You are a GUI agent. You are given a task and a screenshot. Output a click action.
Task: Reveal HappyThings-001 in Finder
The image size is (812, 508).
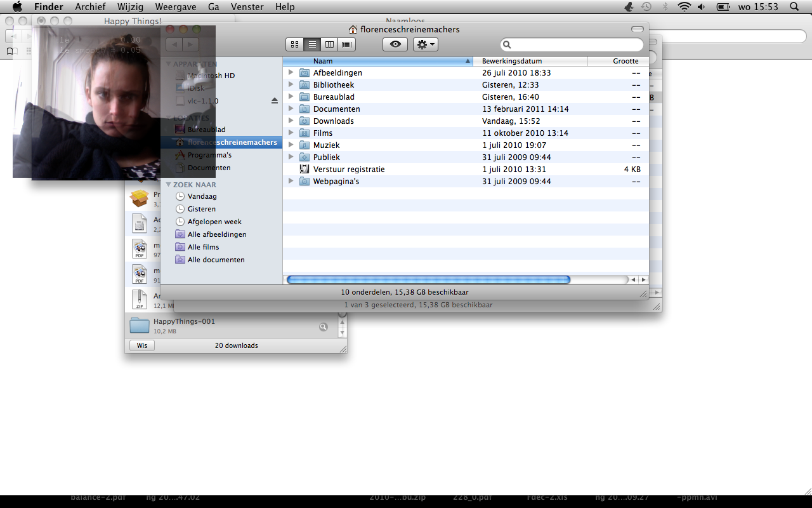[324, 326]
